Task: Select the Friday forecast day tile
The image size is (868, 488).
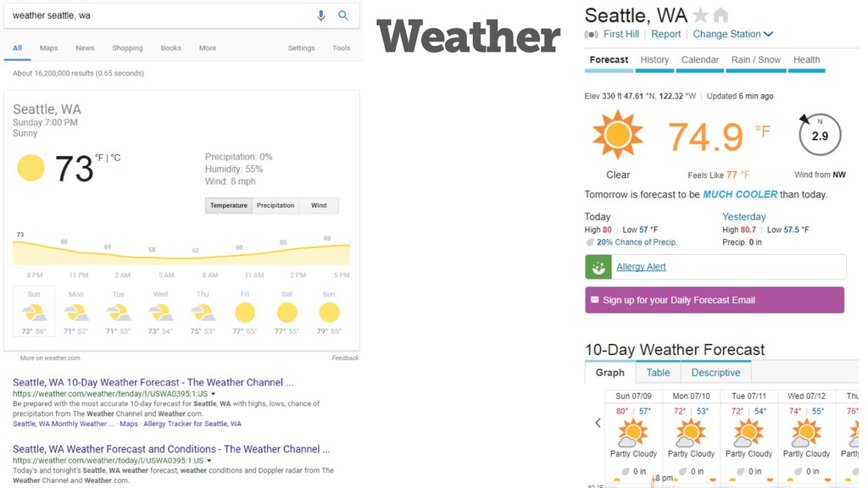Action: point(245,312)
